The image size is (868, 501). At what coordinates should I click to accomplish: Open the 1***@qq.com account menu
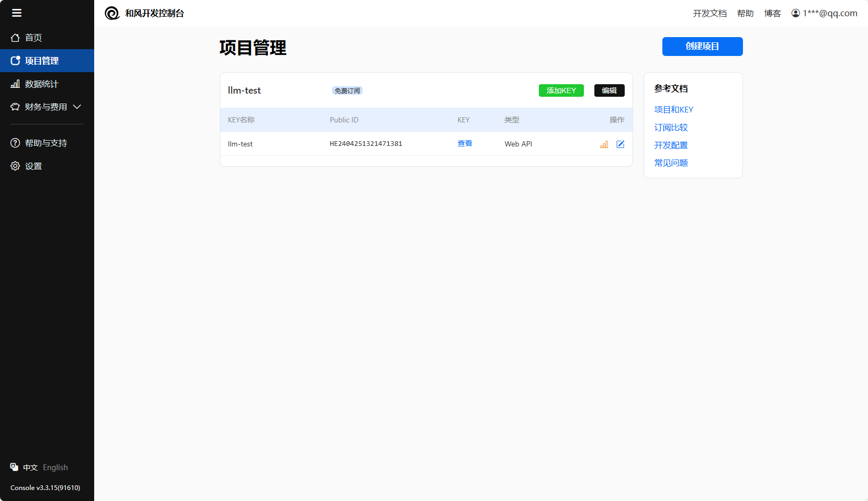click(x=830, y=13)
